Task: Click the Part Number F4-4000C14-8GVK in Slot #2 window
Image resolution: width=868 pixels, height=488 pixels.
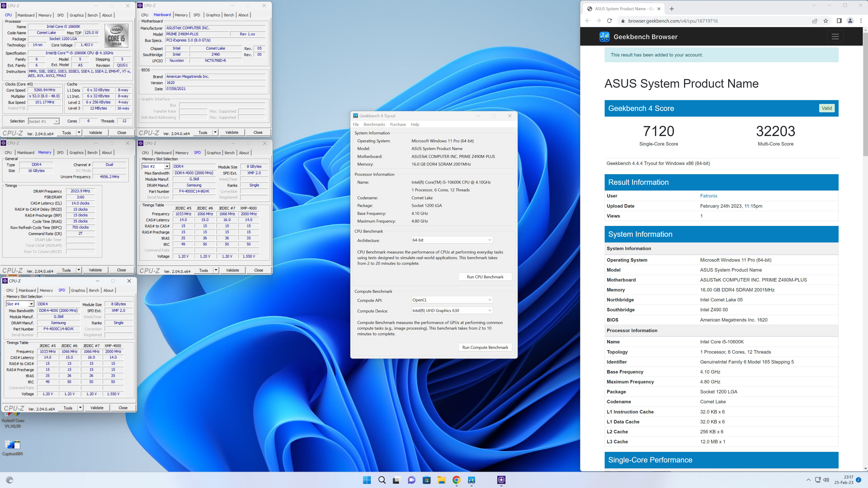Action: [x=194, y=191]
